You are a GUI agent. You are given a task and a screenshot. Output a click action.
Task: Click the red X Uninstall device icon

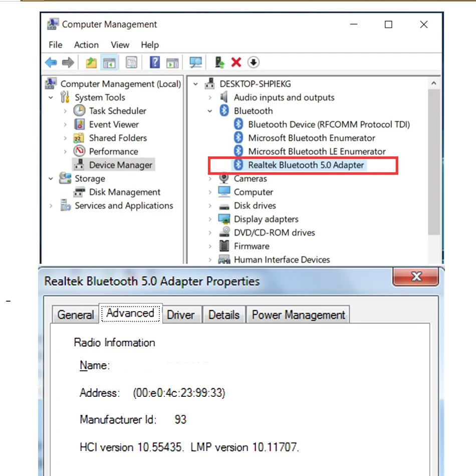tap(236, 63)
